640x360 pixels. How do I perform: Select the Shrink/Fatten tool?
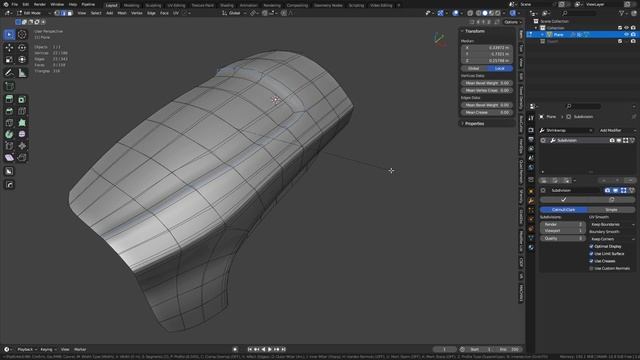coord(22,146)
